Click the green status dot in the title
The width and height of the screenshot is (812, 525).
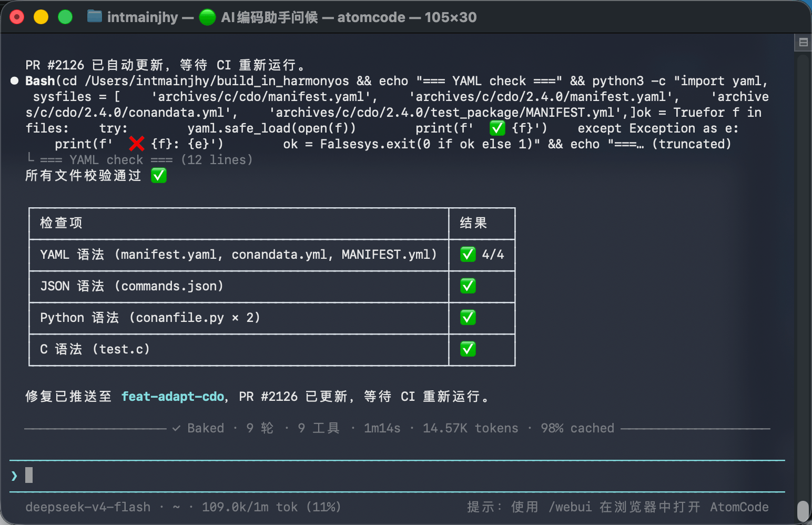click(207, 17)
